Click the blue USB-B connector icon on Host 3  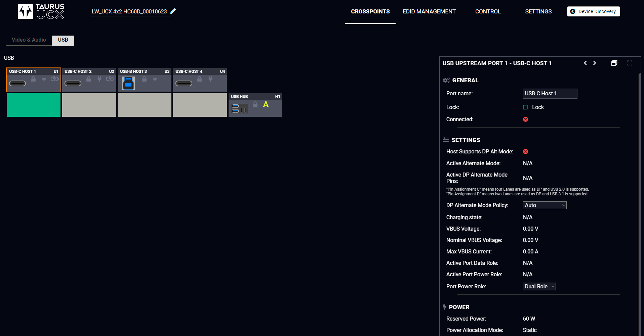pyautogui.click(x=128, y=83)
